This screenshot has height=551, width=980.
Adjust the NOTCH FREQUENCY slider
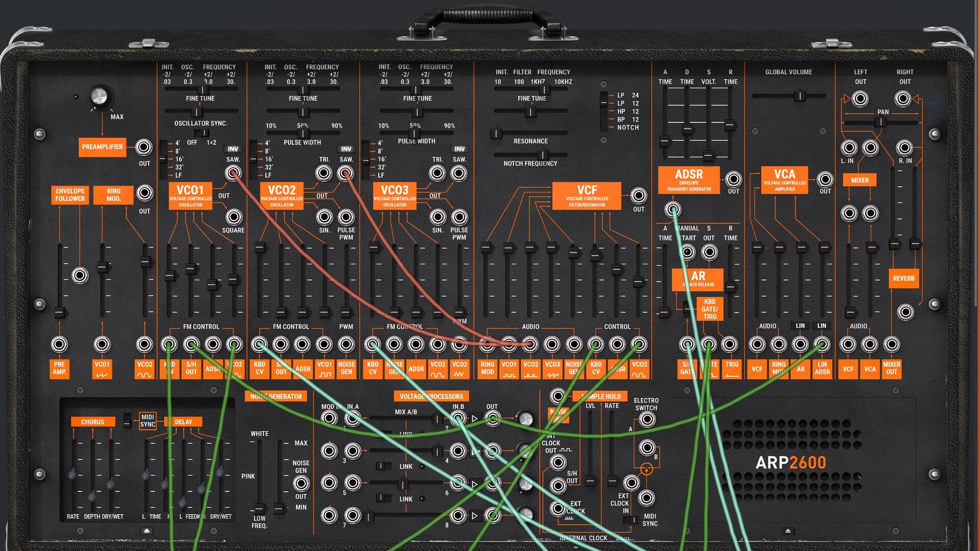pyautogui.click(x=543, y=155)
